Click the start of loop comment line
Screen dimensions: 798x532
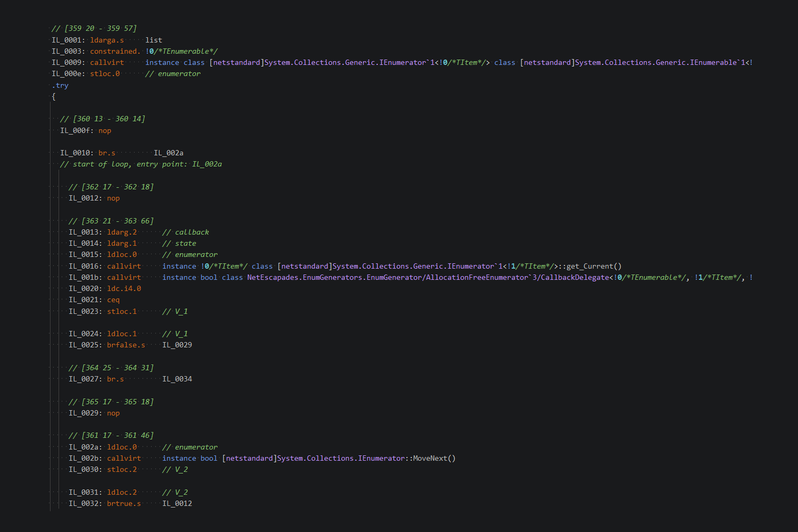[141, 164]
